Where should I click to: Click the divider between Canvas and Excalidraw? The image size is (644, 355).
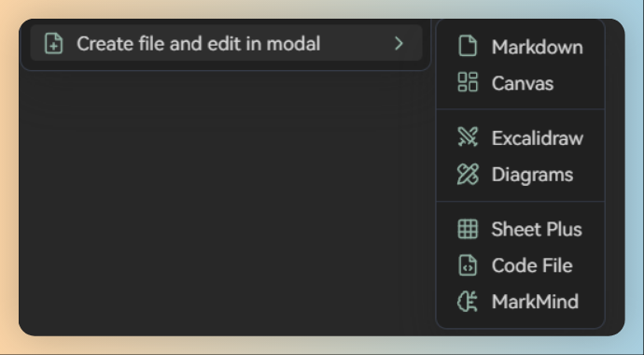[x=520, y=109]
